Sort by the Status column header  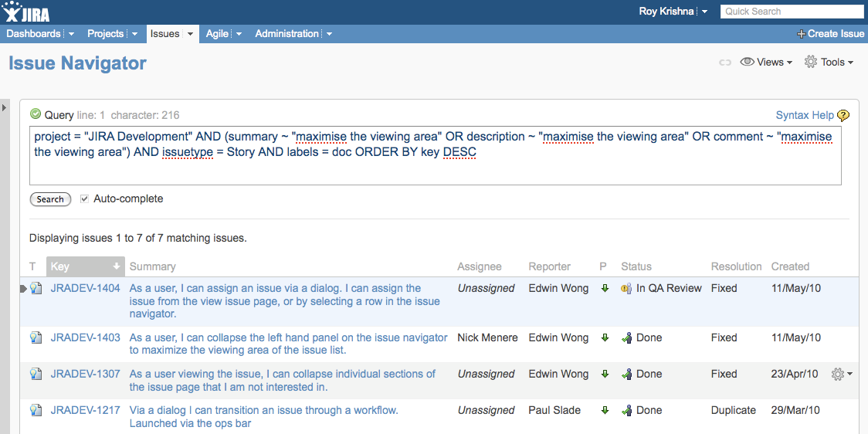[x=636, y=266]
